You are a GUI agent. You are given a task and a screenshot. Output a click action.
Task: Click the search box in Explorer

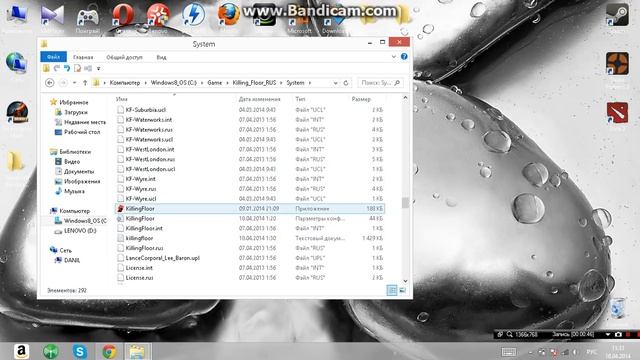point(380,83)
